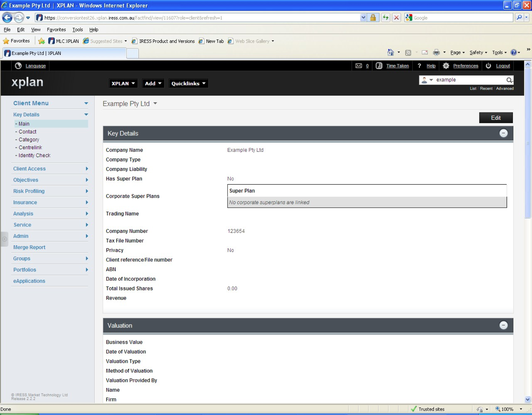Screen dimensions: 532x415
Task: Open the XPLAN dropdown menu
Action: click(x=123, y=83)
